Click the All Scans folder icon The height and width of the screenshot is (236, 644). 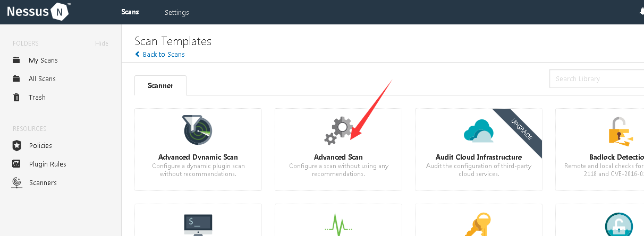tap(16, 79)
